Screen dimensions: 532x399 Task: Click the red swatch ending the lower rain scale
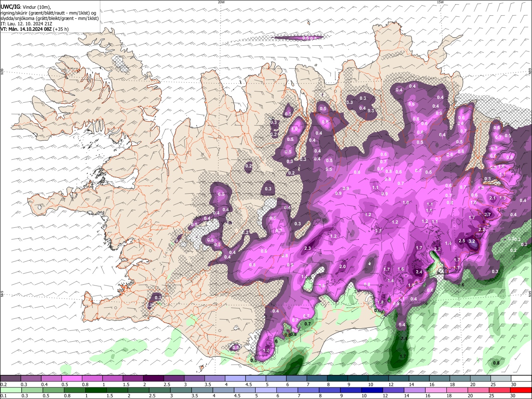click(521, 390)
